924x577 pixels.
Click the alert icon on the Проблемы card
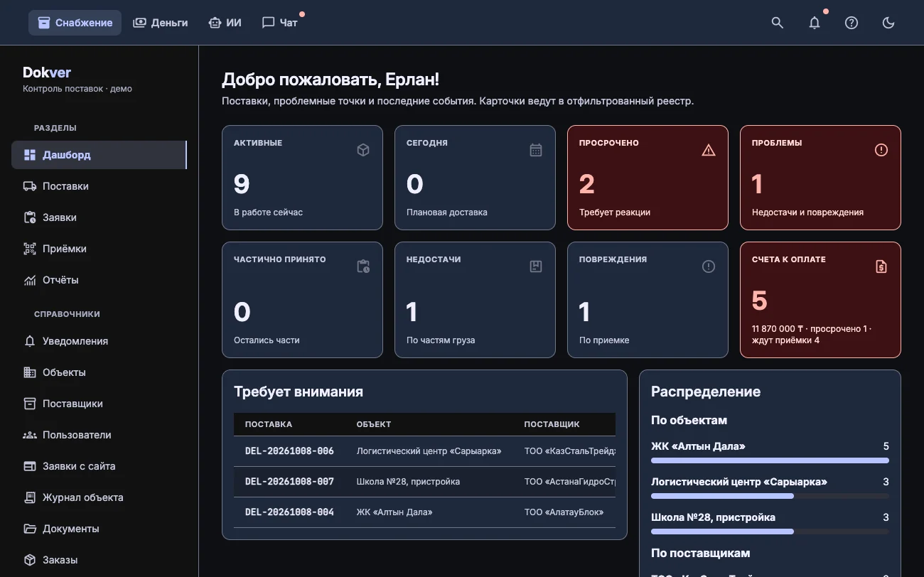(x=881, y=150)
